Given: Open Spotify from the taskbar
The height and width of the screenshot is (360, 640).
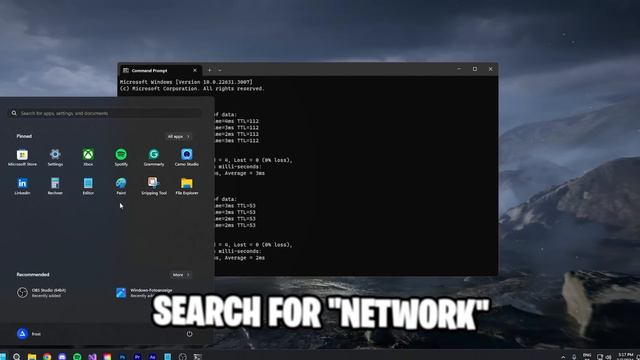Looking at the screenshot, I should click(77, 357).
